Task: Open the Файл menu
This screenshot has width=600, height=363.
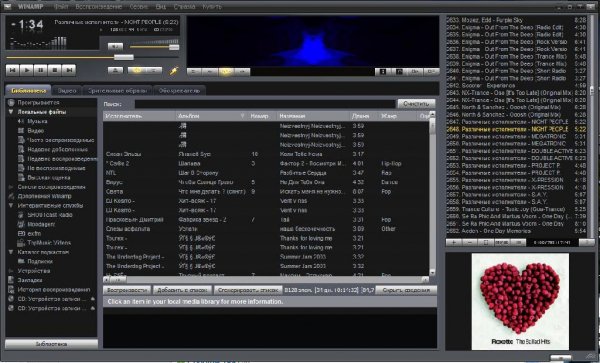Action: (x=61, y=7)
